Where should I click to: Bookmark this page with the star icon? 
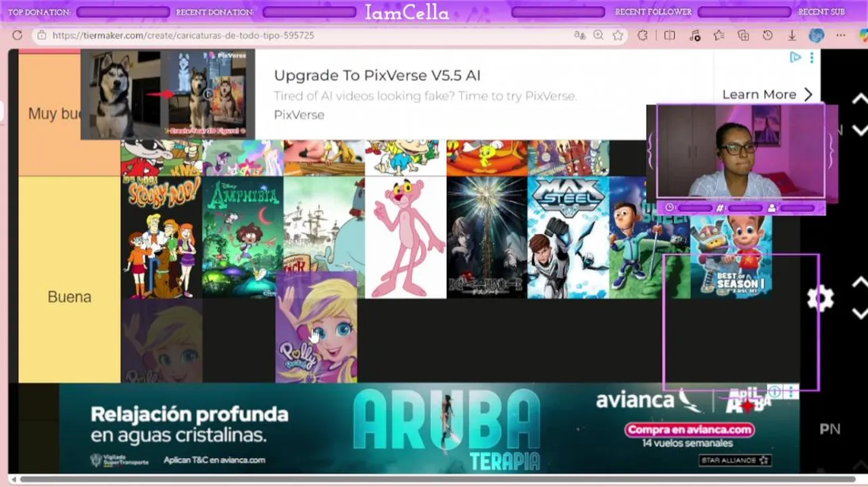tap(617, 35)
